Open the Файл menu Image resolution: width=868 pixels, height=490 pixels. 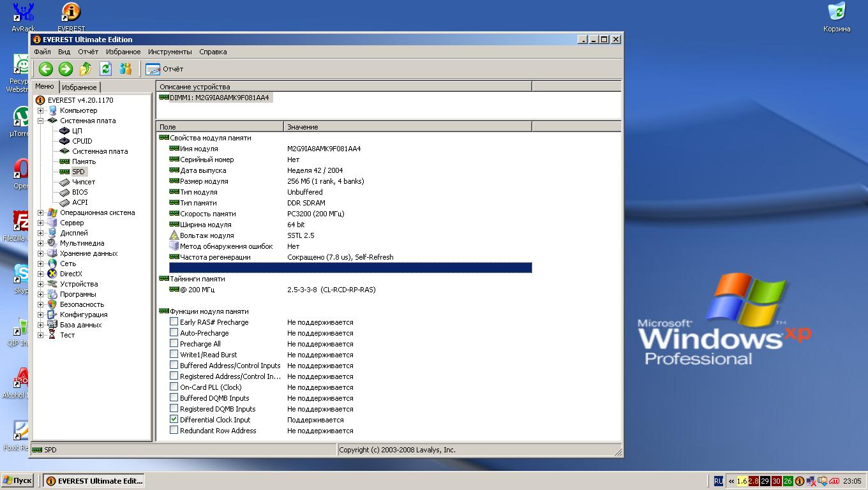pyautogui.click(x=42, y=52)
